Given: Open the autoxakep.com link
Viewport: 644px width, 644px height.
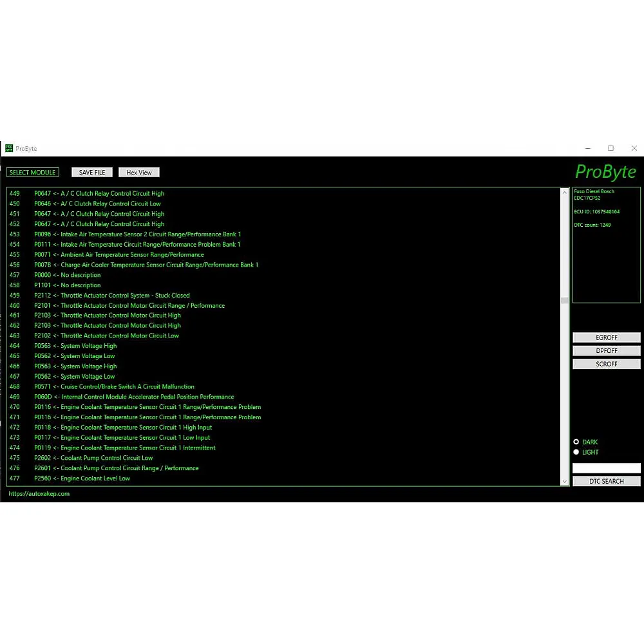Looking at the screenshot, I should [x=39, y=494].
